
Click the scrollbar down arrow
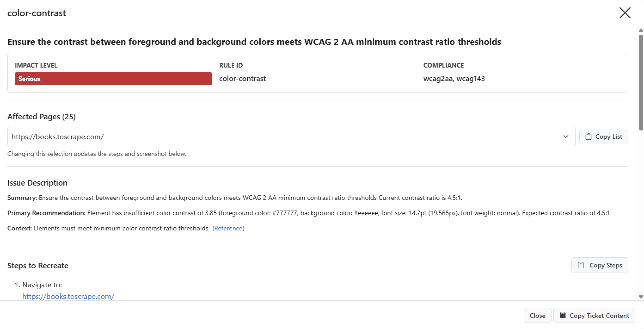[x=641, y=297]
